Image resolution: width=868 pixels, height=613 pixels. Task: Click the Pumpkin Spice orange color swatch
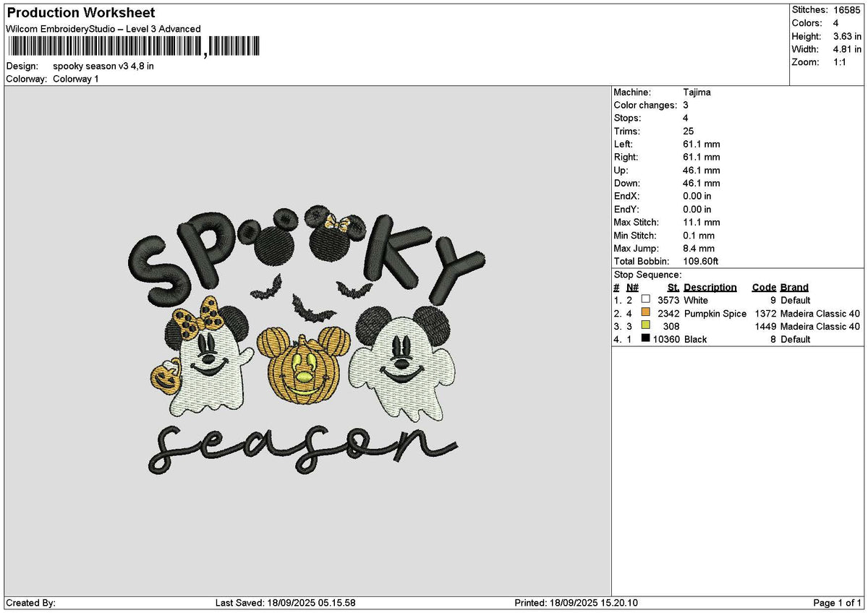[646, 312]
